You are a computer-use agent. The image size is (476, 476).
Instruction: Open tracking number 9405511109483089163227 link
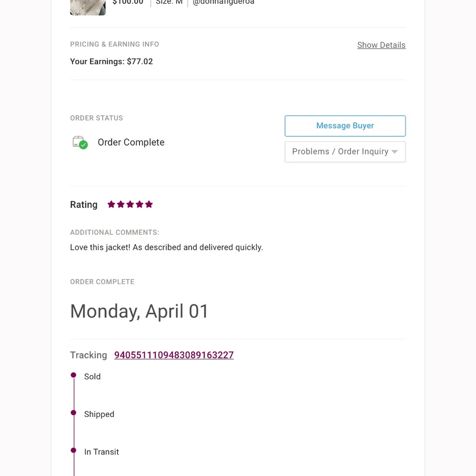pyautogui.click(x=174, y=355)
